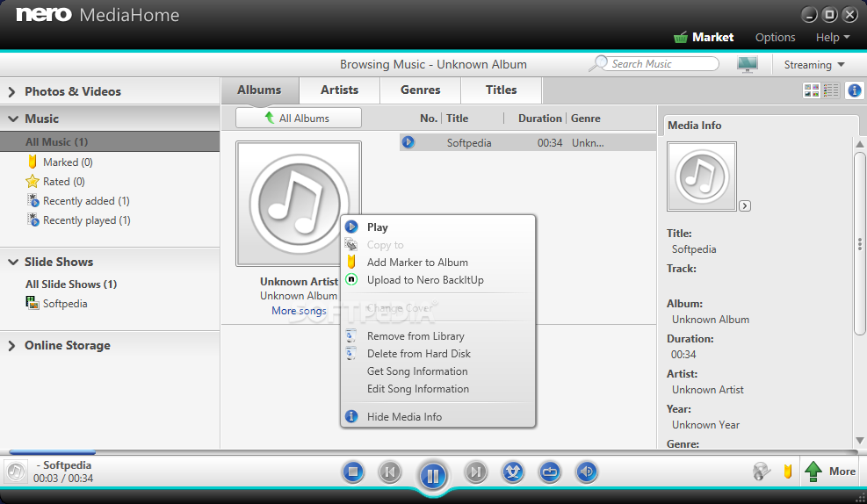867x504 pixels.
Task: Collapse the Music section
Action: (x=12, y=119)
